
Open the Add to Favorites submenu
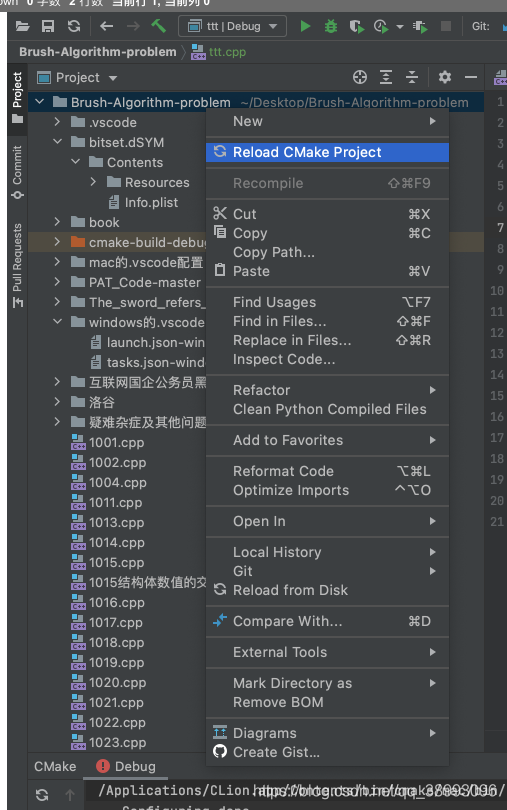[x=327, y=440]
